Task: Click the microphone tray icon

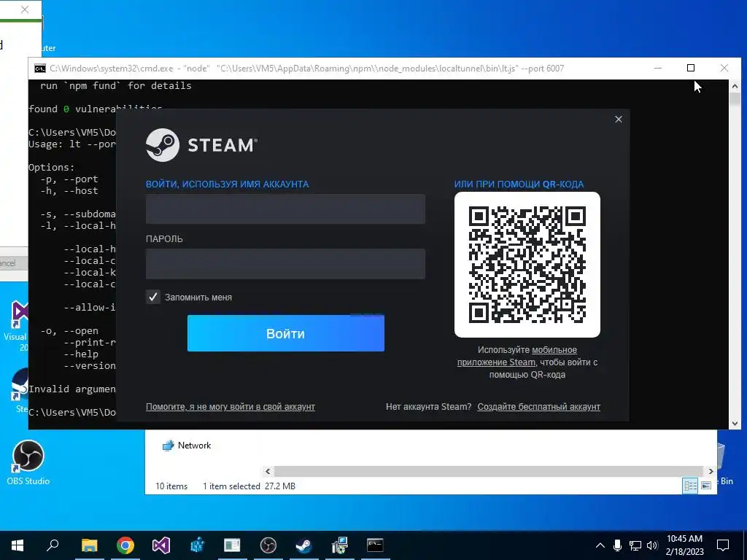Action: 617,545
